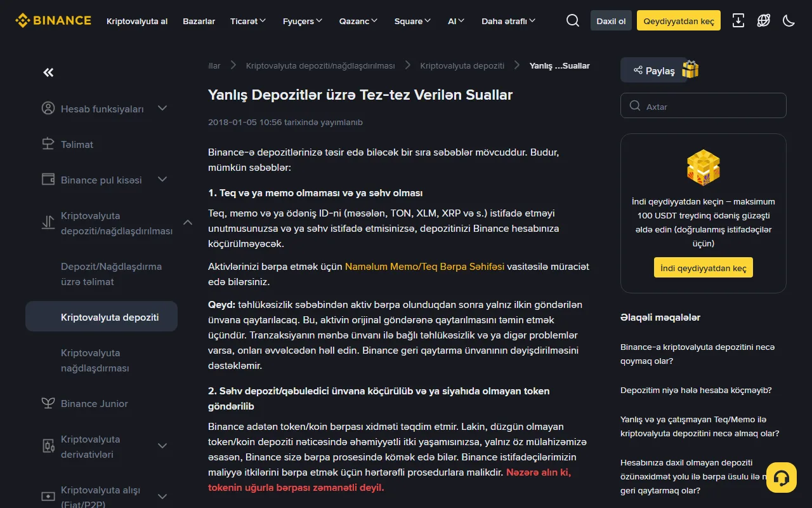Screen dimensions: 812x508
Task: Open the Fyuçers dropdown menu
Action: point(303,21)
